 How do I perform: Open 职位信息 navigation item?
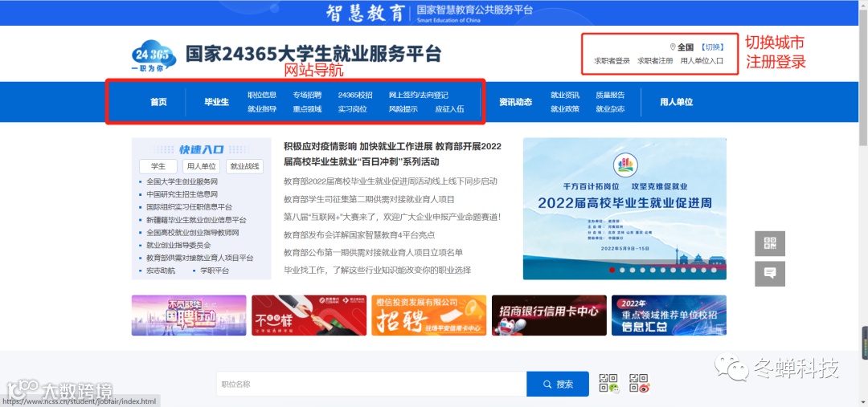pyautogui.click(x=262, y=95)
